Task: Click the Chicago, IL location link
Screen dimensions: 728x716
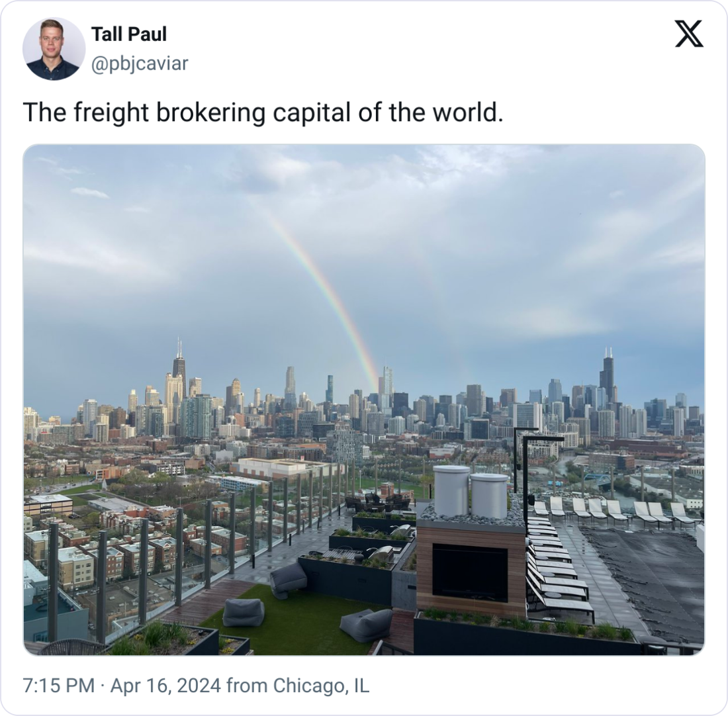Action: point(321,686)
